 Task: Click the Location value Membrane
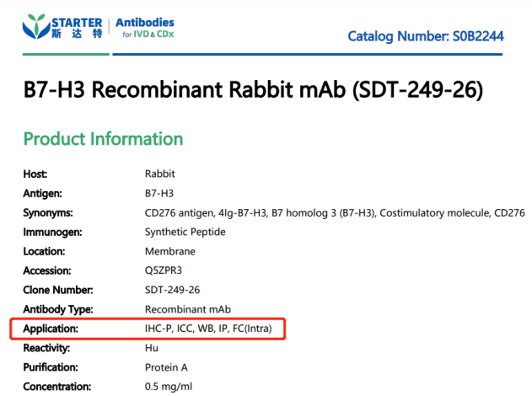pyautogui.click(x=169, y=251)
